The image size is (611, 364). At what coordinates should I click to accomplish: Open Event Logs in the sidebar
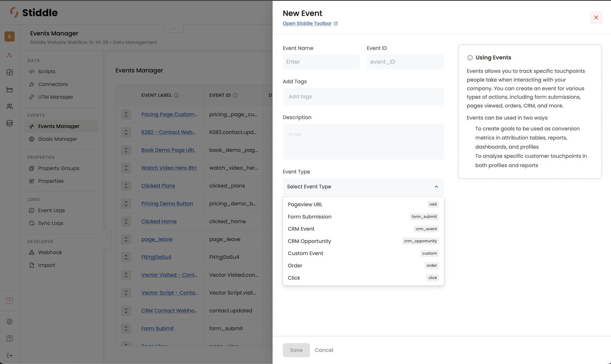[62, 210]
